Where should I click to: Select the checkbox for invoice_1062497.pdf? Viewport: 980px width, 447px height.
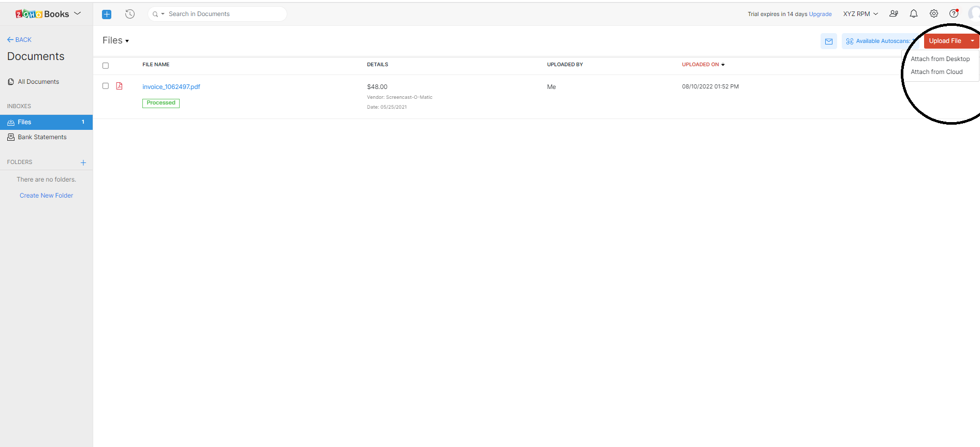[106, 86]
